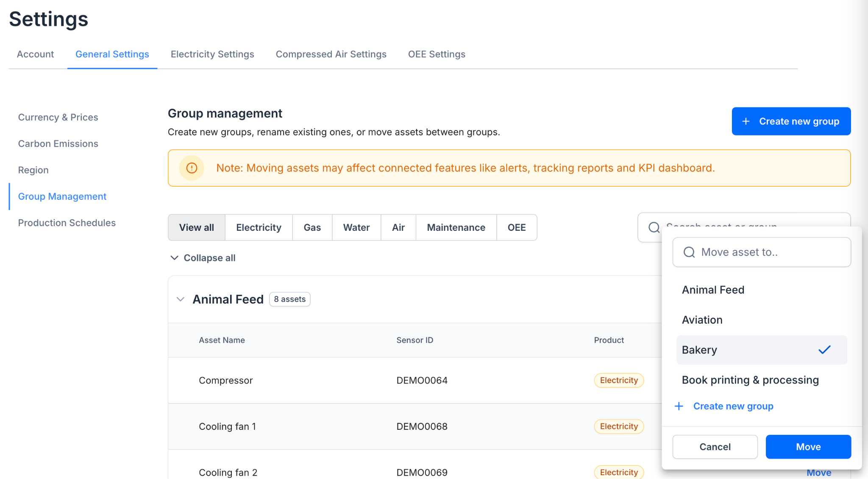Screen dimensions: 868x479
Task: Show only Water assets filter
Action: (x=356, y=227)
